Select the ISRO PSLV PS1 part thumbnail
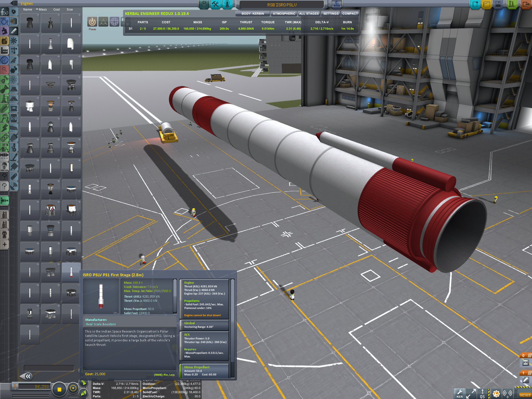 (x=71, y=272)
